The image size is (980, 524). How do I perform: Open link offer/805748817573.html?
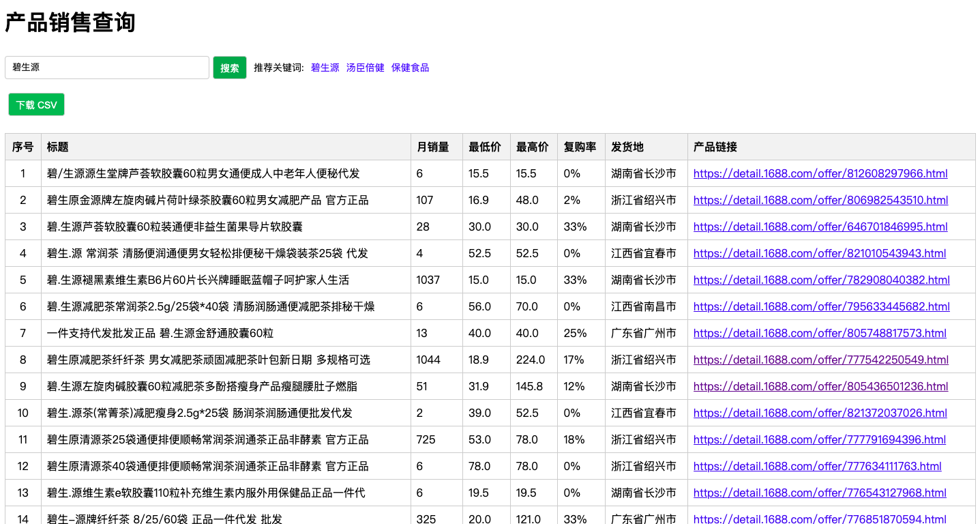tap(820, 333)
